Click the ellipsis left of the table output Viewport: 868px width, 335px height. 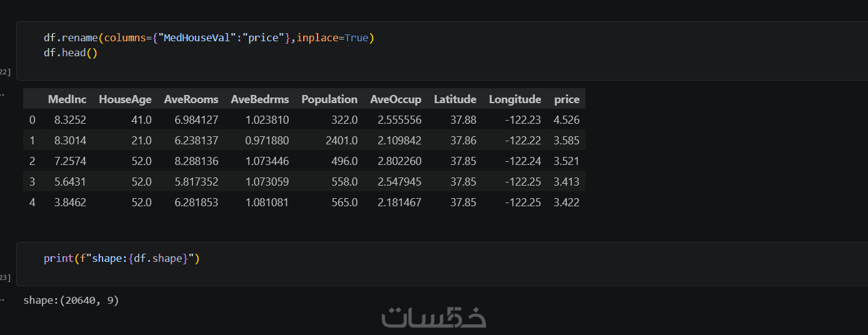pos(2,95)
